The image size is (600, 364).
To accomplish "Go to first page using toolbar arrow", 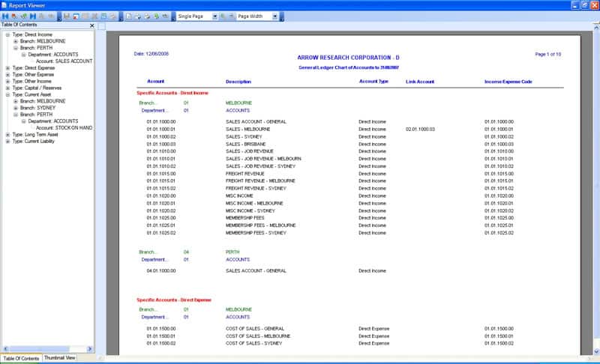I will tap(5, 16).
